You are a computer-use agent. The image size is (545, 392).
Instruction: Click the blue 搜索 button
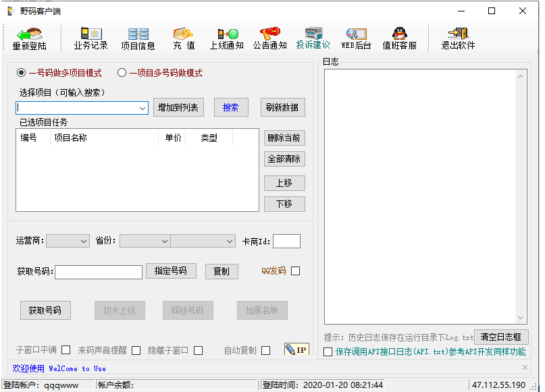[x=231, y=108]
